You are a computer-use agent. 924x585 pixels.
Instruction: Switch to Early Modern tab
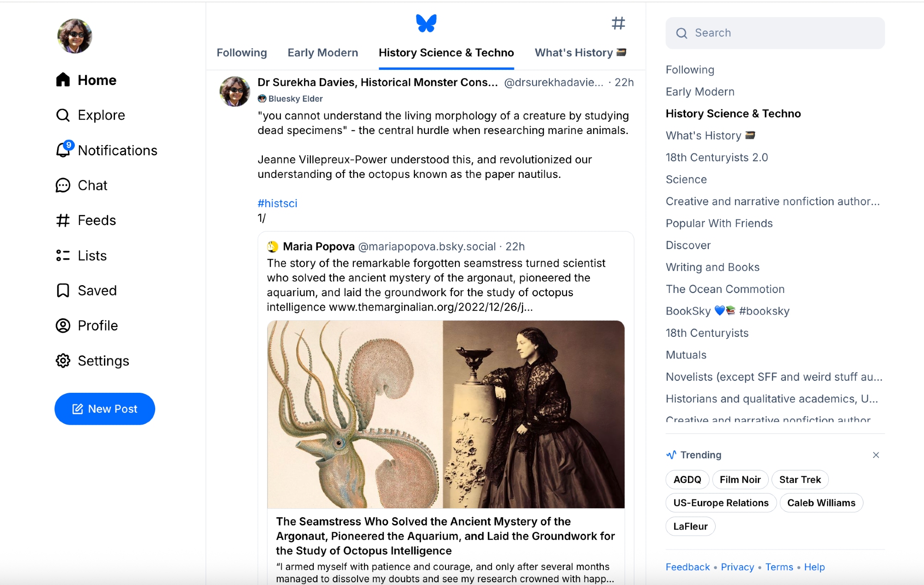(322, 53)
